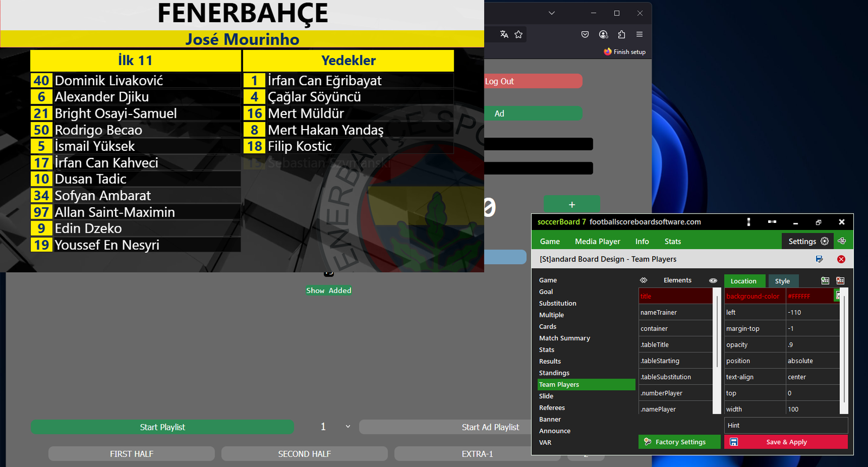
Task: Click the Save & Apply button
Action: click(x=786, y=442)
